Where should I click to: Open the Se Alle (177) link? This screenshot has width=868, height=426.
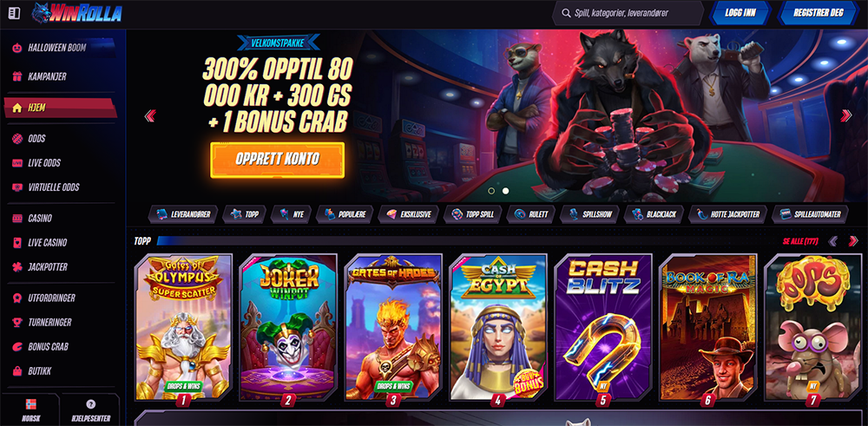tap(800, 241)
